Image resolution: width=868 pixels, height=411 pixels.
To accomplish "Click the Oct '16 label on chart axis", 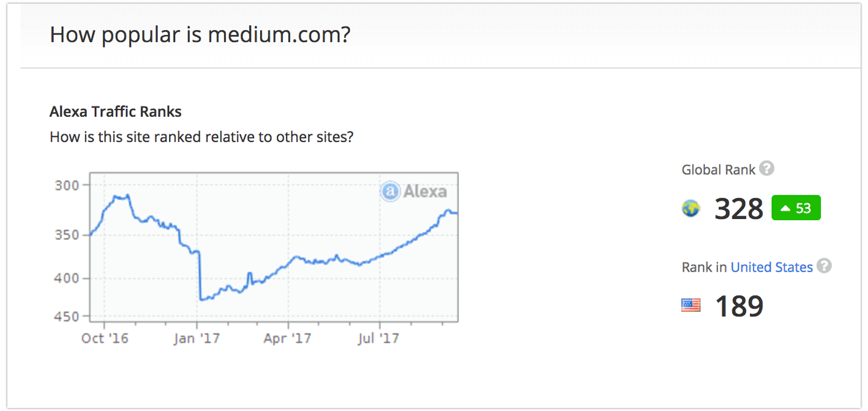I will (x=105, y=338).
